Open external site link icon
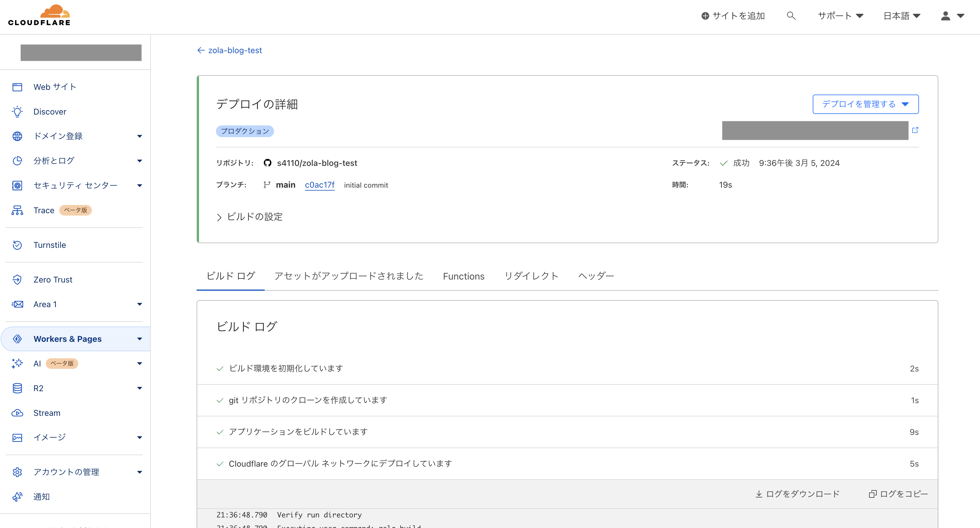Screen dimensions: 980x528 [x=915, y=130]
